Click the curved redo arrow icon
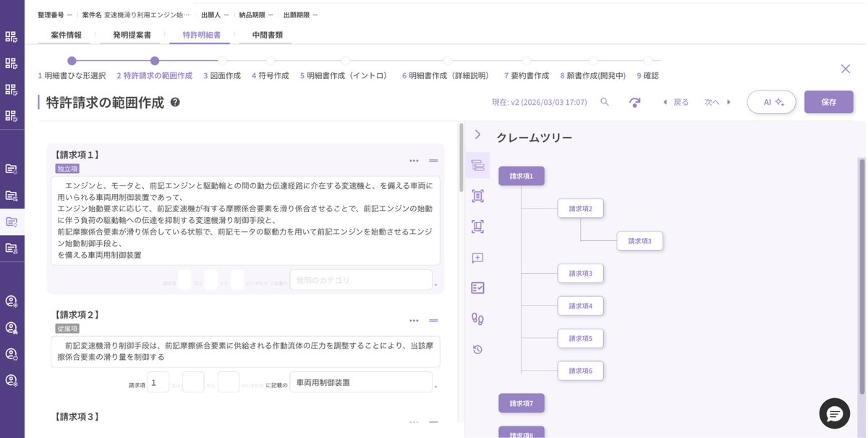Viewport: 868px width, 438px height. tap(634, 102)
